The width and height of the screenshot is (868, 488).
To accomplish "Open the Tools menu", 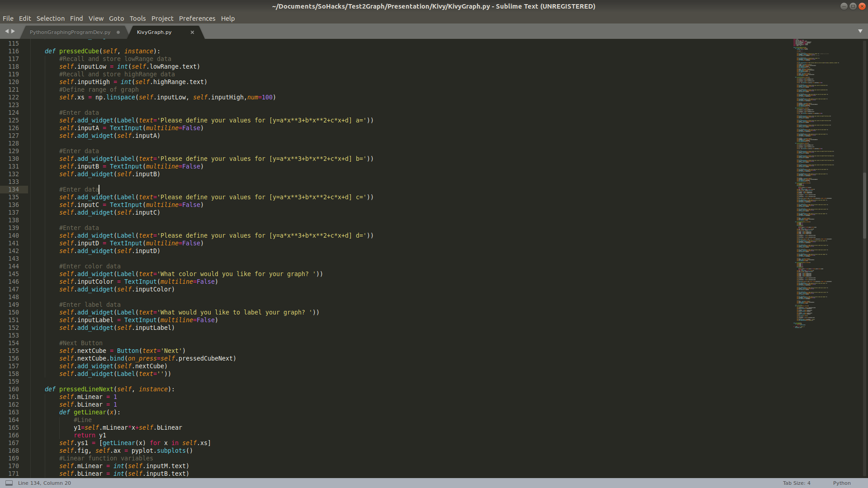I will [x=137, y=19].
